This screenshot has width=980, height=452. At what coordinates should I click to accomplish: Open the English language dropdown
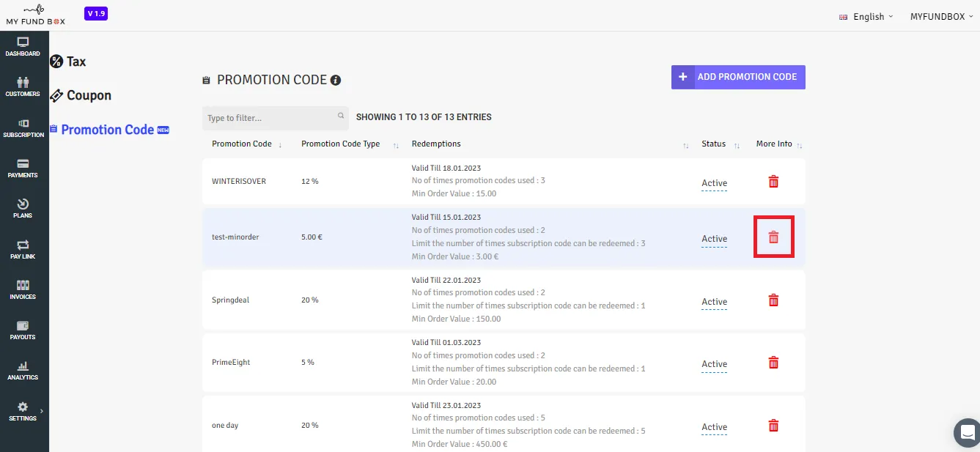coord(866,17)
